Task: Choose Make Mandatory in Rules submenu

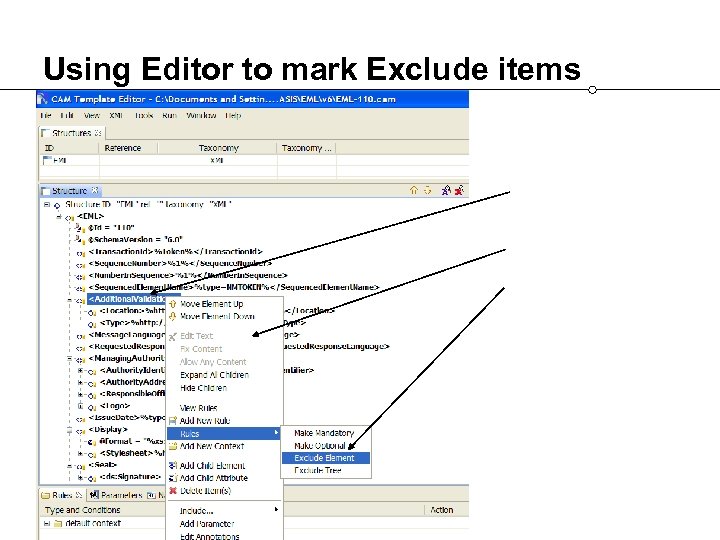Action: coord(324,433)
